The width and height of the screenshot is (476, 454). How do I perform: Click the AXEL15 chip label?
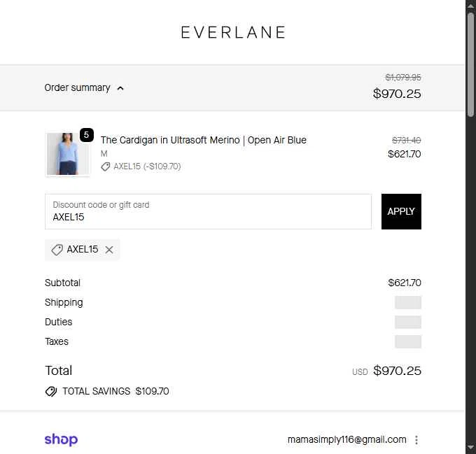83,249
